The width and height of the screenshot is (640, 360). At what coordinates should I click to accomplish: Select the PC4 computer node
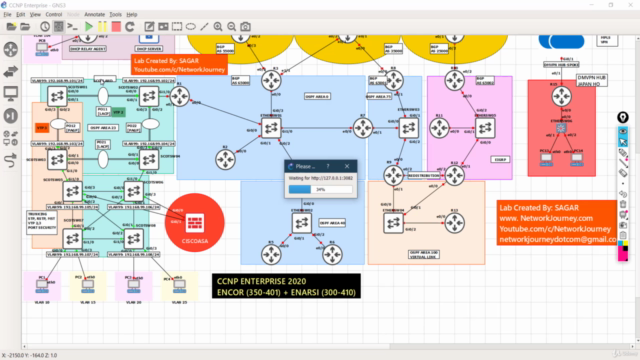tap(180, 285)
